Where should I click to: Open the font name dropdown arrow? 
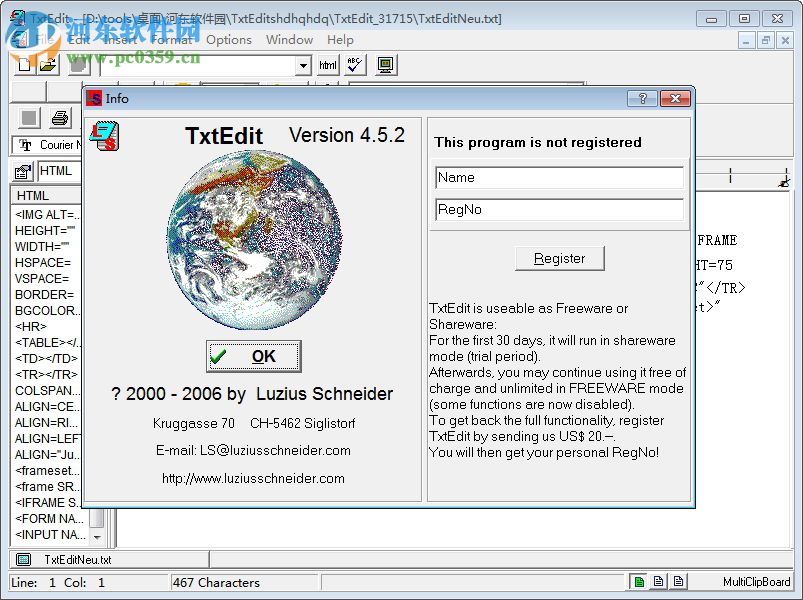(305, 64)
